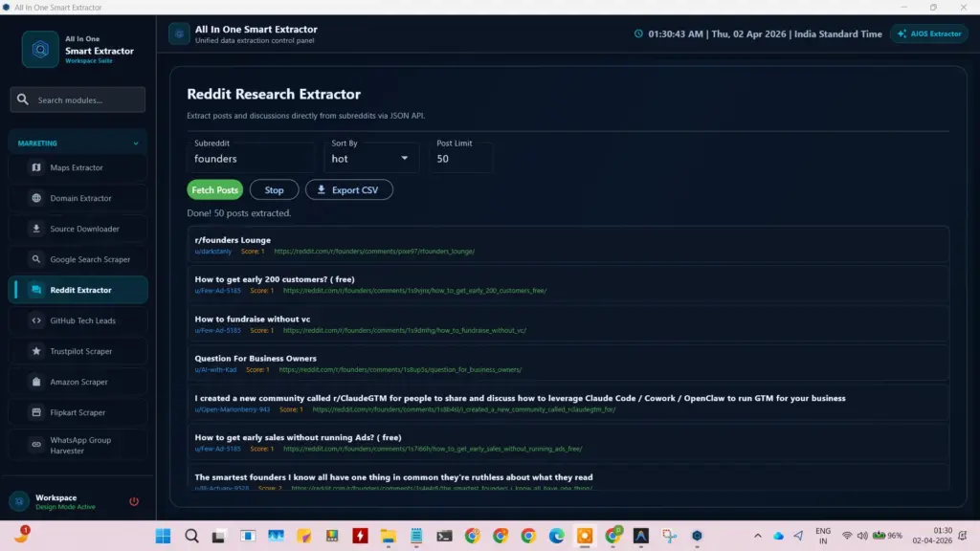The width and height of the screenshot is (980, 551).
Task: Click Export CSV button
Action: 348,190
